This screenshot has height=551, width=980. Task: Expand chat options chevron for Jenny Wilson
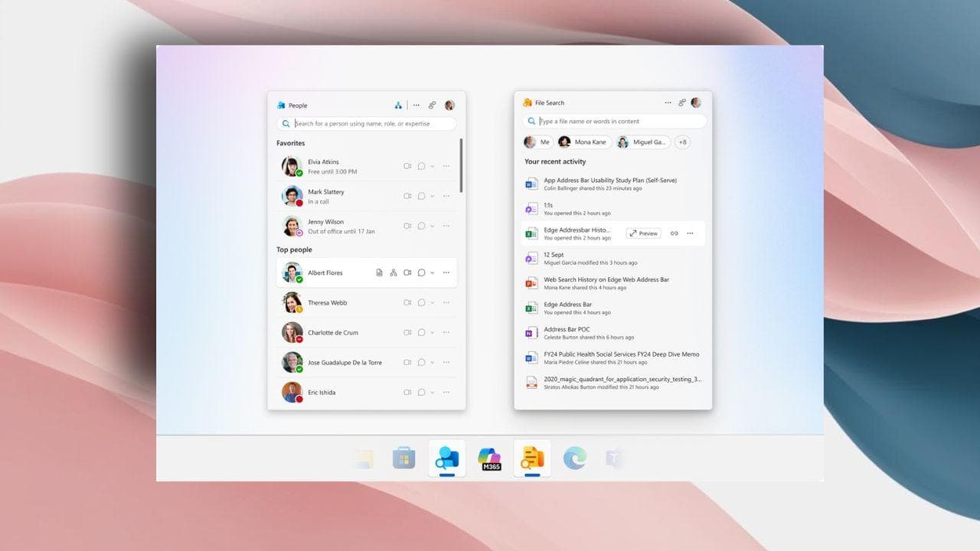click(x=433, y=227)
